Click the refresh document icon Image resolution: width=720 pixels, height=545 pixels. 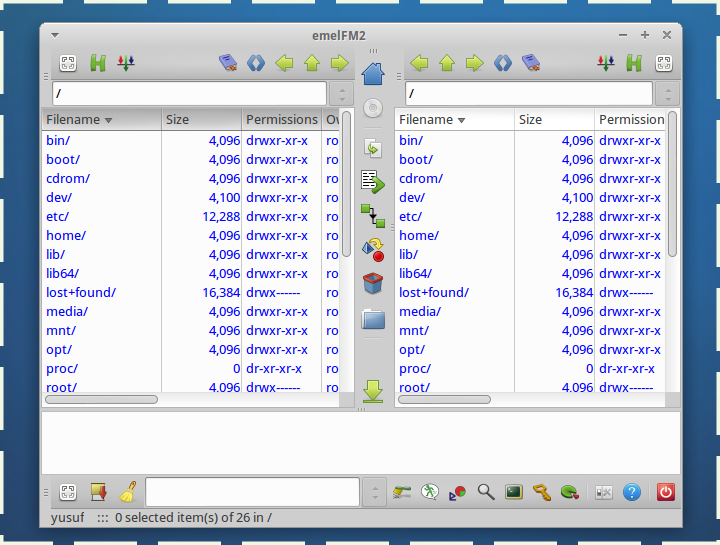coord(373,148)
